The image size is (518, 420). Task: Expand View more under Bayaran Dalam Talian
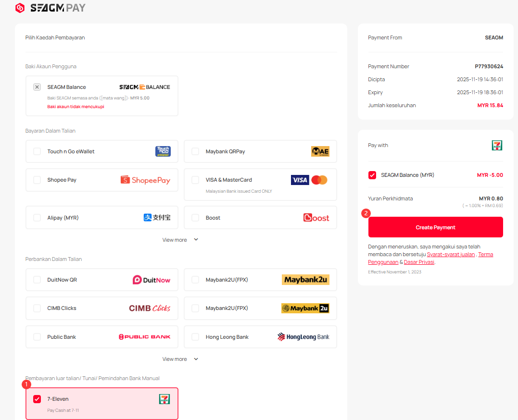180,240
